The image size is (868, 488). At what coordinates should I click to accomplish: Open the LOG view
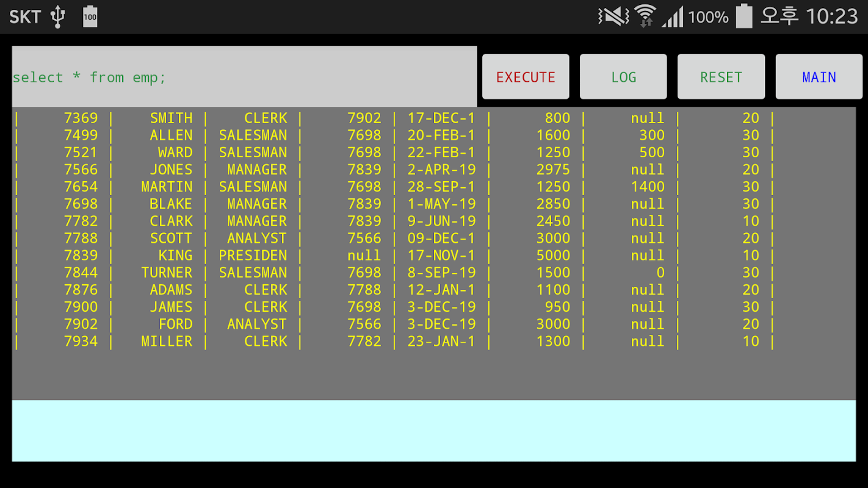623,77
